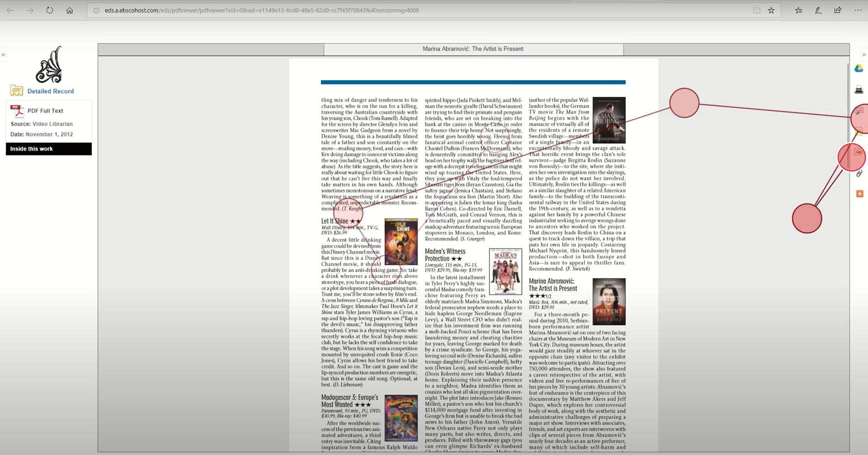Screen dimensions: 868x455
Task: Click Madagascar 3: Europe's Most Wanted heading
Action: coord(350,401)
